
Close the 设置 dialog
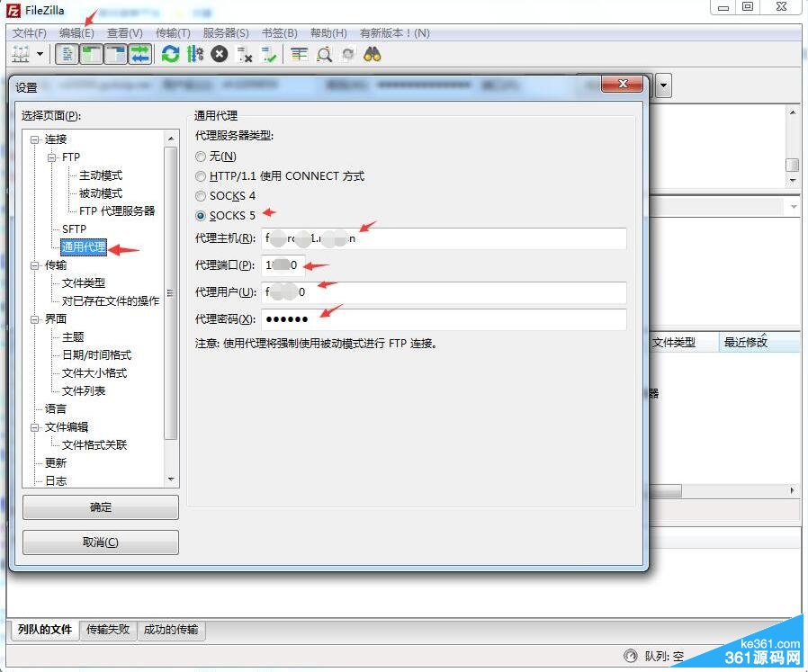(623, 84)
